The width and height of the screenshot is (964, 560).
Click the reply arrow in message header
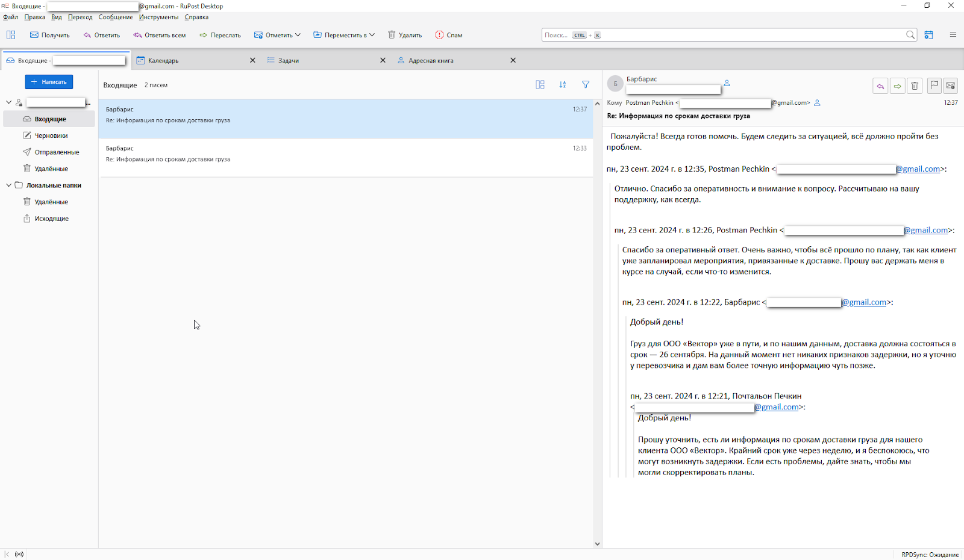pos(880,86)
